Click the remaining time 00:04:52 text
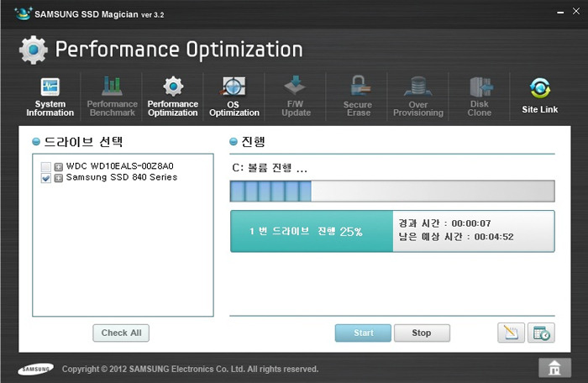This screenshot has width=588, height=383. (x=456, y=237)
